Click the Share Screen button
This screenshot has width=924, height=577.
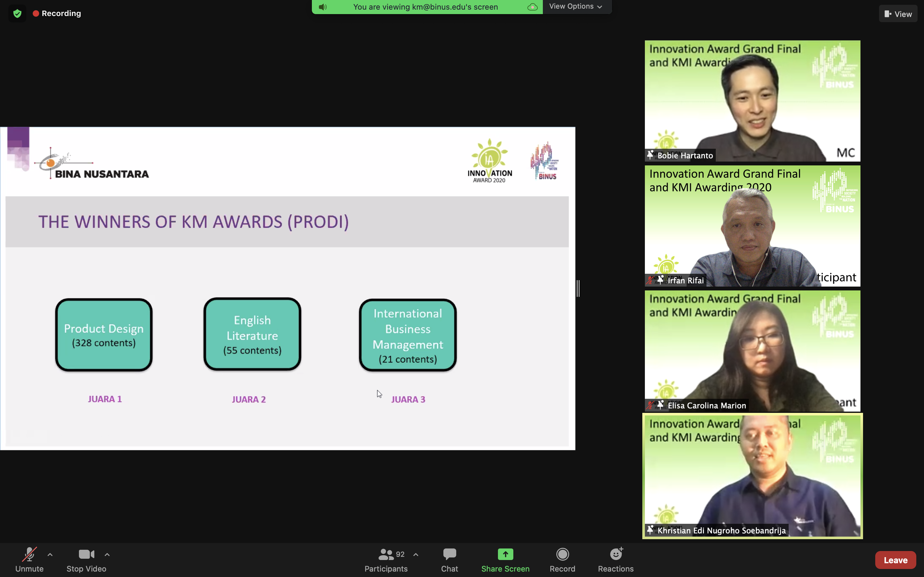click(505, 559)
